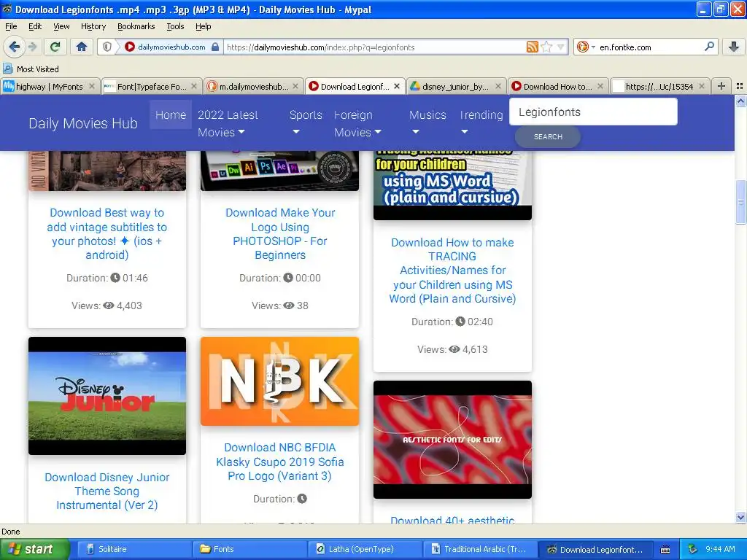Click the page scrollbar down arrow
The height and width of the screenshot is (560, 747).
[740, 518]
